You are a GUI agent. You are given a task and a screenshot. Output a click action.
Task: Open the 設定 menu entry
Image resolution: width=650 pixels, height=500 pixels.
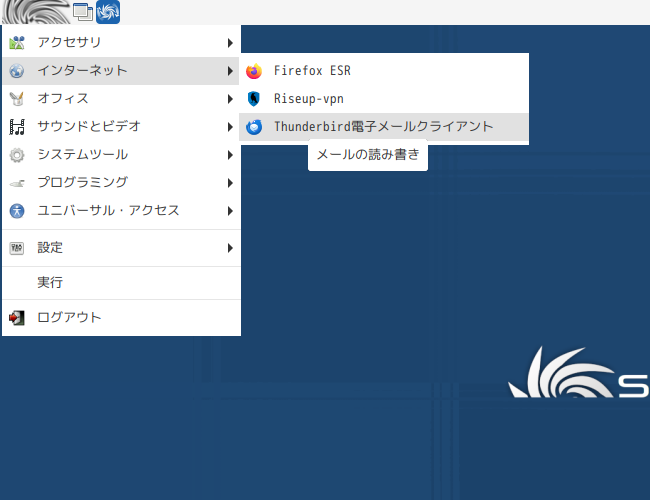point(121,248)
